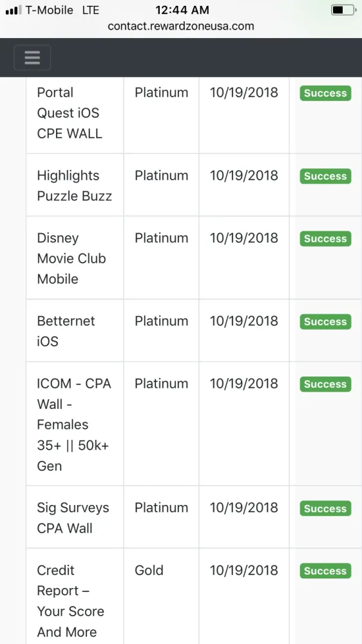This screenshot has width=362, height=644.
Task: Tap the battery status icon
Action: coord(344,10)
